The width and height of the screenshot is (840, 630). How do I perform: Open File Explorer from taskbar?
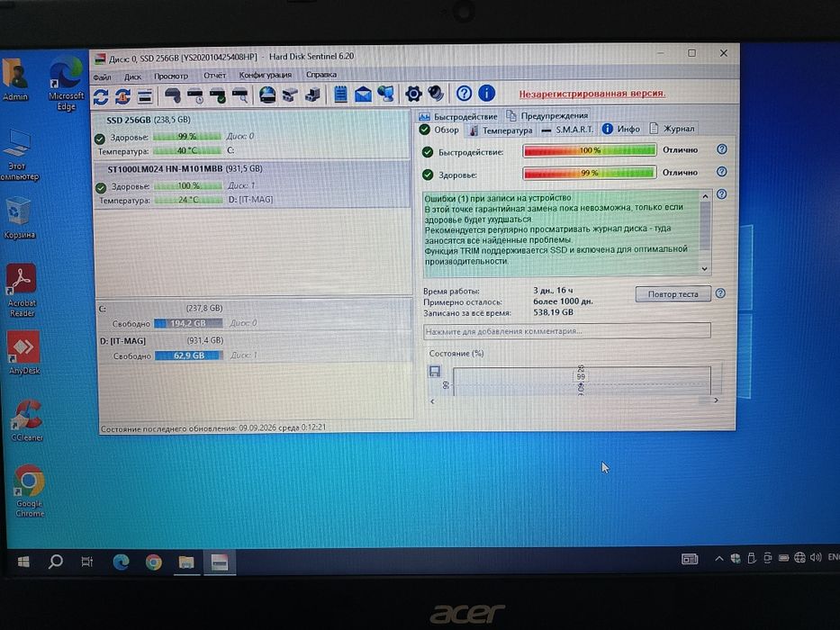point(185,562)
